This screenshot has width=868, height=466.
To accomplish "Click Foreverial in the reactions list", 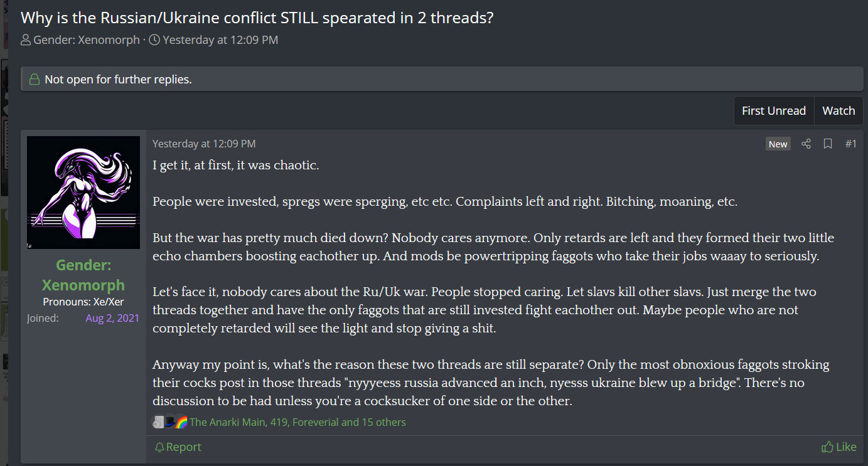I will pos(316,422).
